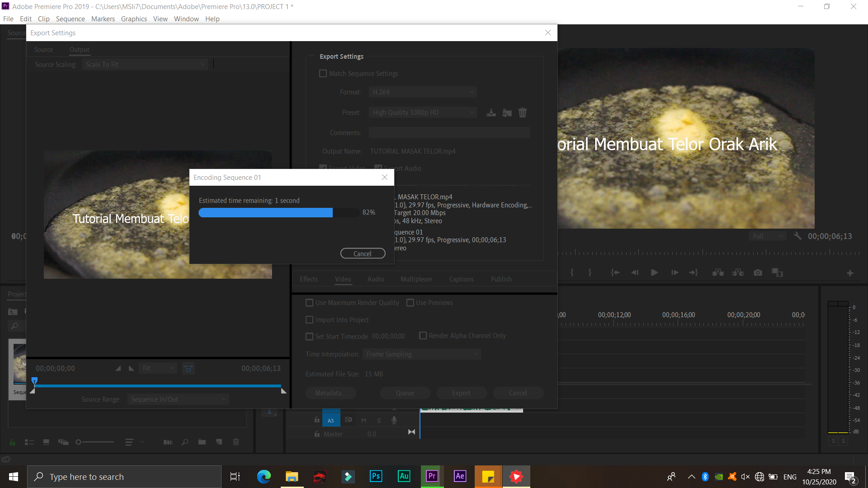Play the Program Monitor
Image resolution: width=868 pixels, height=488 pixels.
(x=654, y=272)
